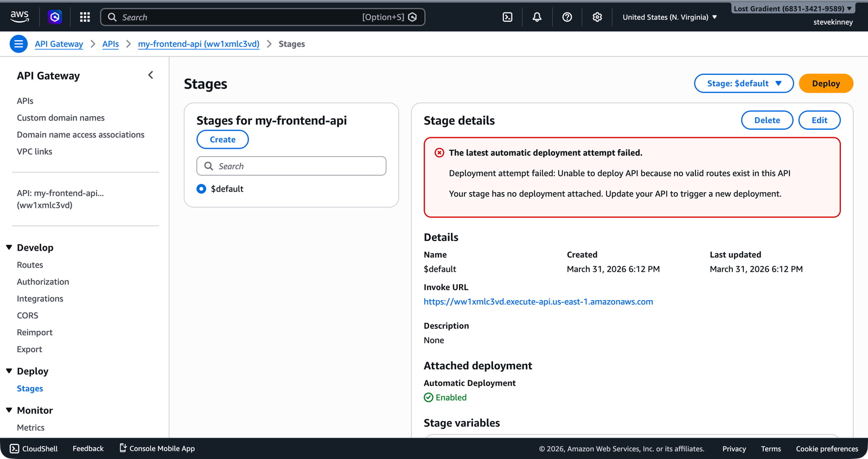868x459 pixels.
Task: Collapse the Monitor section triangle
Action: click(x=9, y=410)
